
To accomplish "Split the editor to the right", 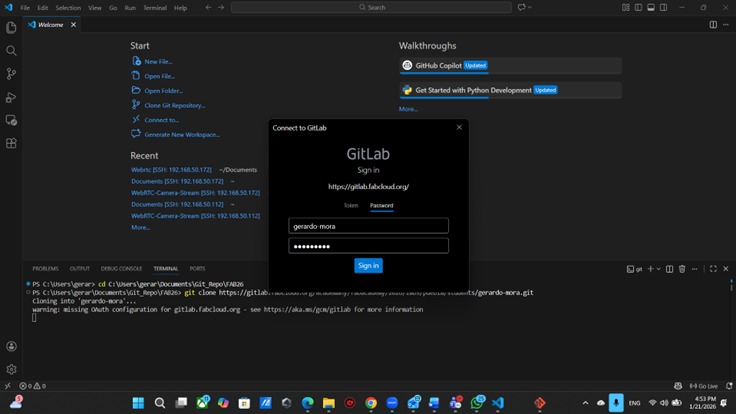I will point(713,25).
